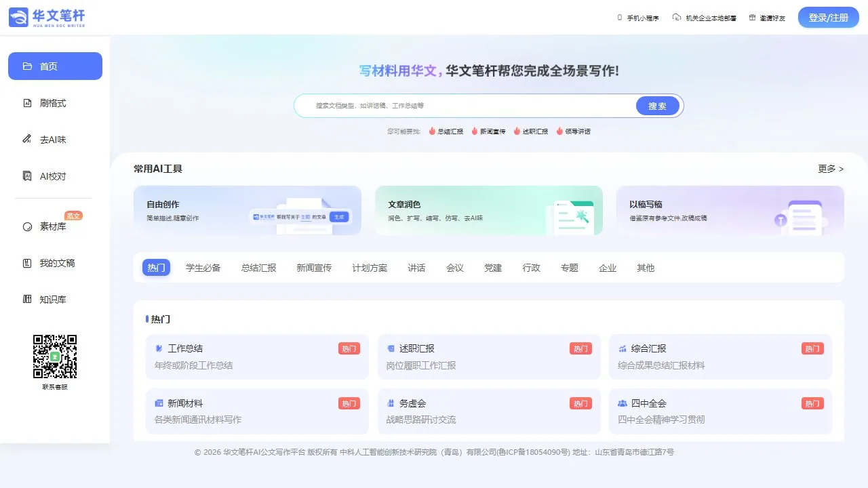Switch to the 学生必备 tab
Screen dimensions: 868x488
point(203,268)
